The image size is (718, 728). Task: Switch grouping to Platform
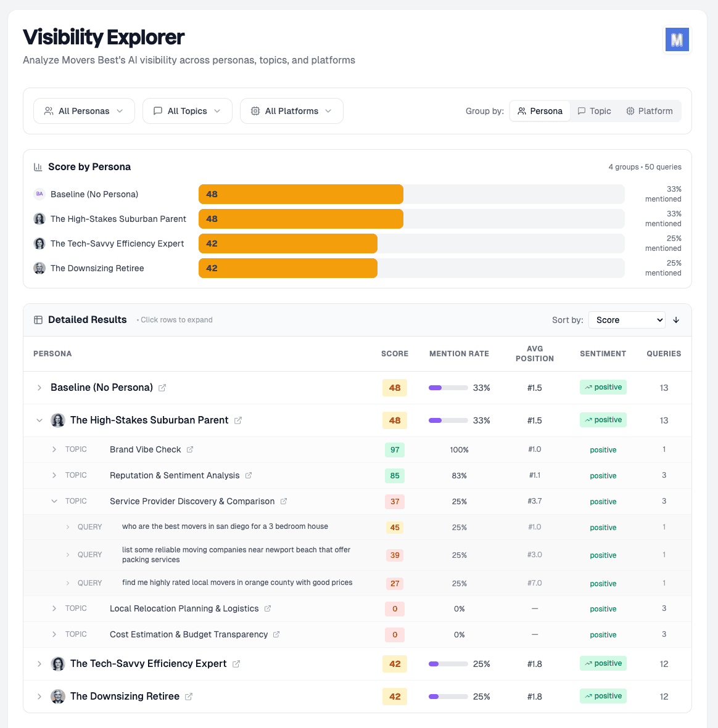650,111
